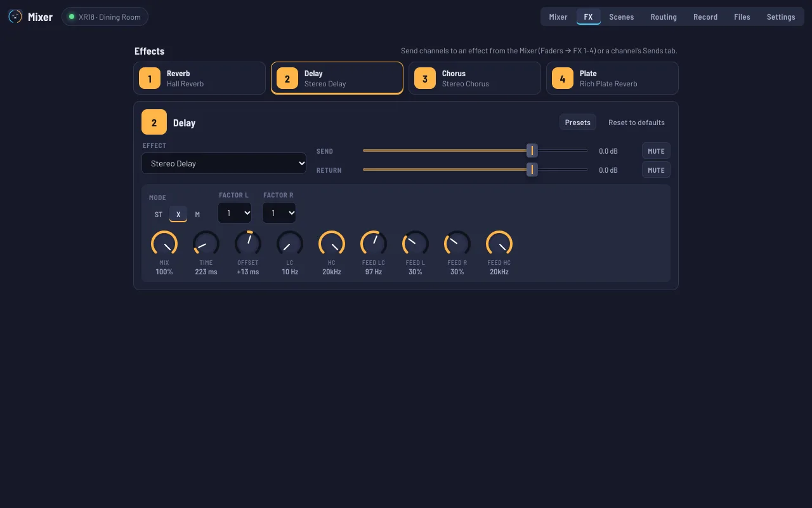Click the +13 ms offset value
Screen dimensions: 812x508
click(248, 272)
